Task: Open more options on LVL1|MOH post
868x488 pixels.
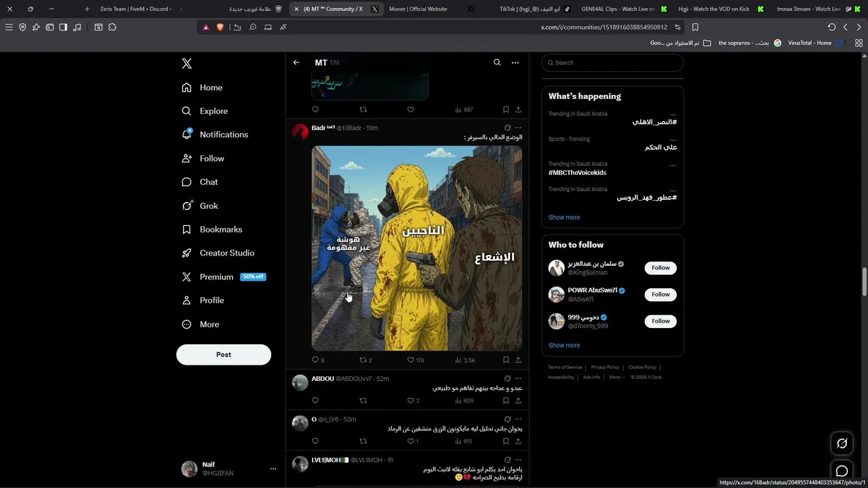Action: pyautogui.click(x=518, y=460)
